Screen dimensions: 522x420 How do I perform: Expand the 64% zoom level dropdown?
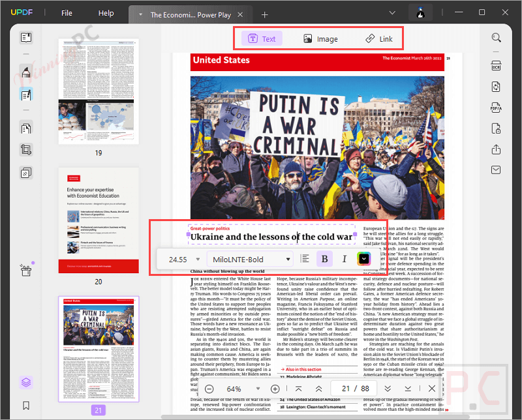258,389
